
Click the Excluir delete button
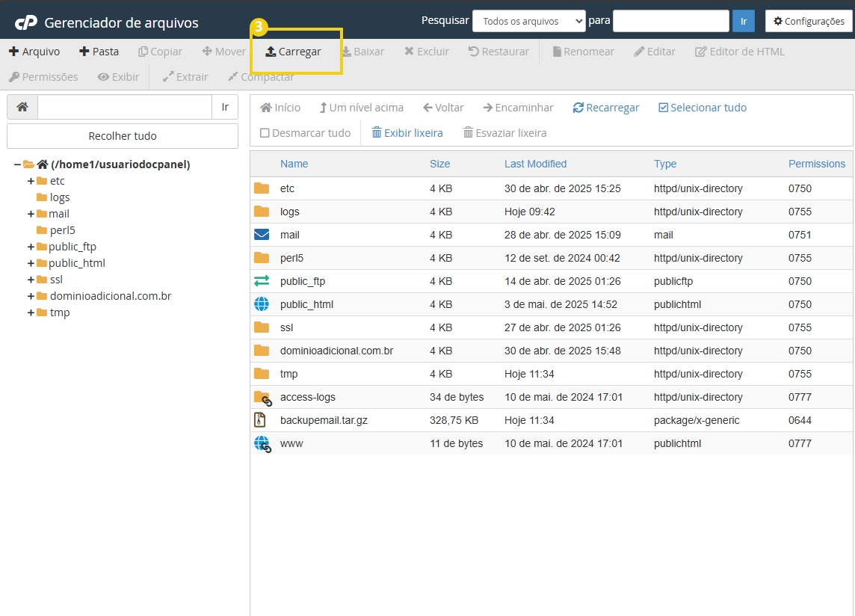pyautogui.click(x=427, y=52)
